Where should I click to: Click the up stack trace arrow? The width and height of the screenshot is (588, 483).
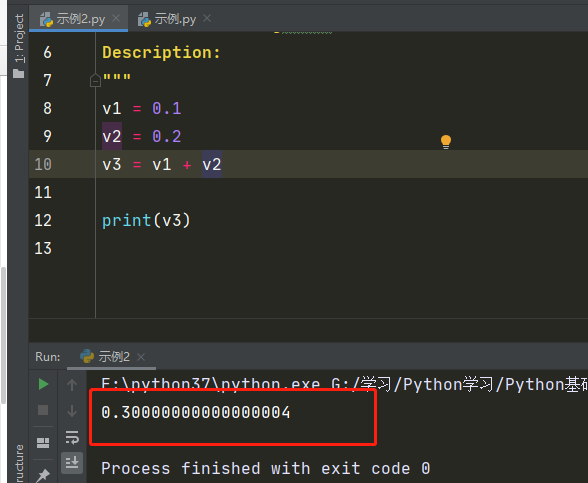tap(72, 385)
